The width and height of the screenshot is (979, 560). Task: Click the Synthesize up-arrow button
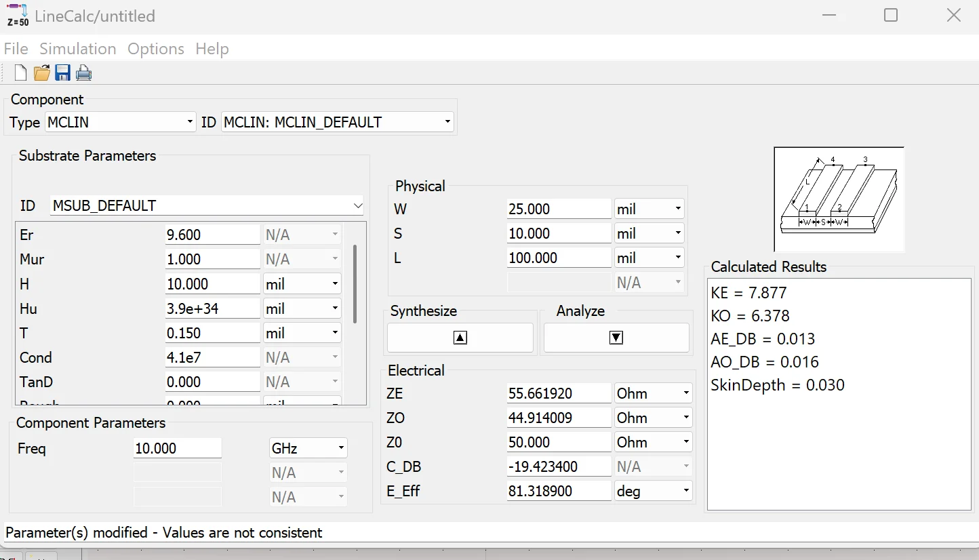coord(460,338)
